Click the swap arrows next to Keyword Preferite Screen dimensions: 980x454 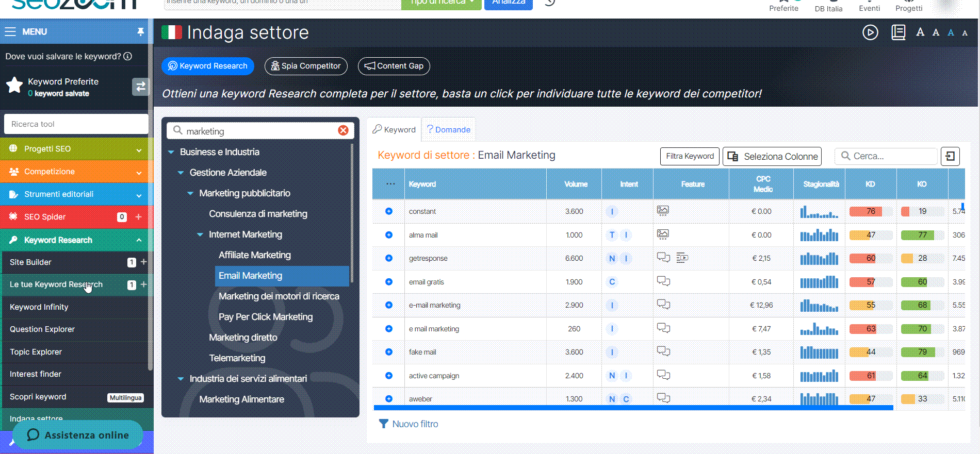coord(140,87)
